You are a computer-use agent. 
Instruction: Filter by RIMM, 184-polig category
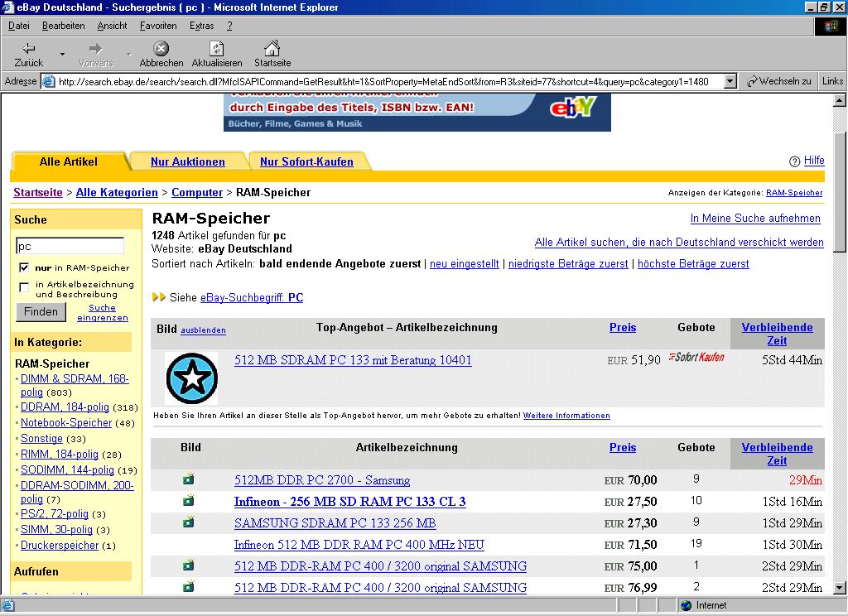pos(60,454)
